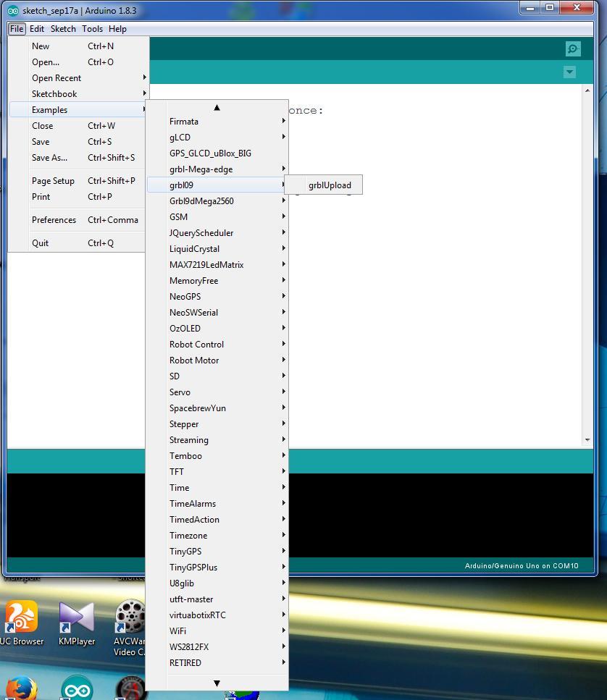Expand the TimeAlarms examples

click(x=217, y=504)
